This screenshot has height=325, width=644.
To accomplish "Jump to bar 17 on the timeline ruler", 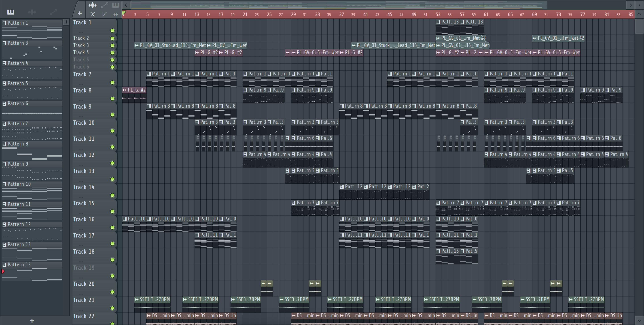I will [x=221, y=15].
